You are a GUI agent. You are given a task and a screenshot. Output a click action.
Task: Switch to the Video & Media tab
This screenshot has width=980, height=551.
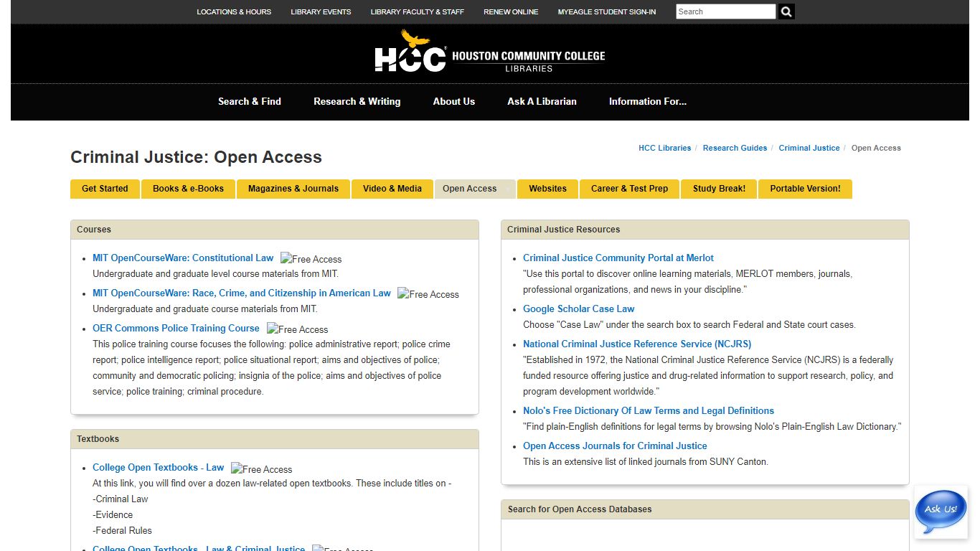pos(392,189)
